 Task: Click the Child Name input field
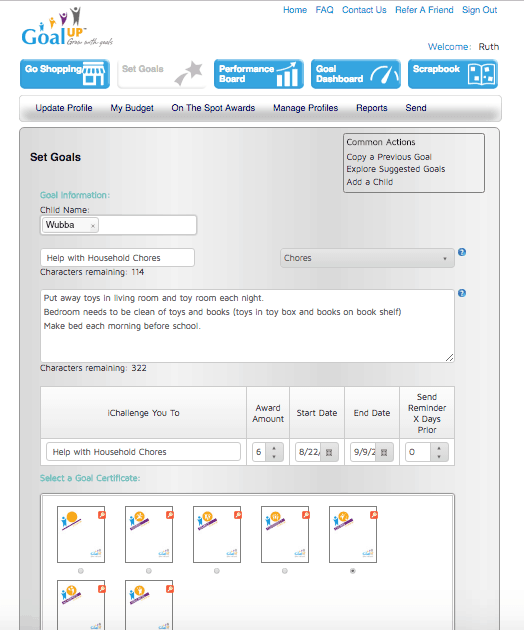click(119, 225)
